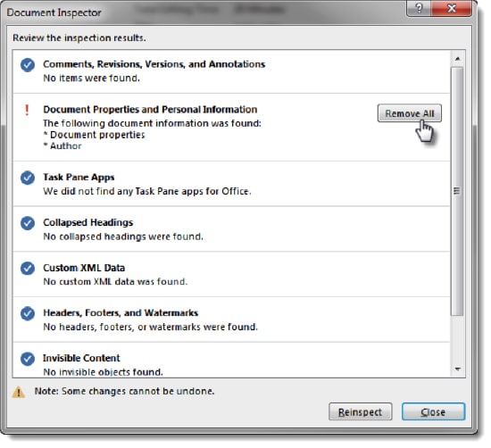
Task: Close the Document Inspector with Close button
Action: [x=433, y=411]
